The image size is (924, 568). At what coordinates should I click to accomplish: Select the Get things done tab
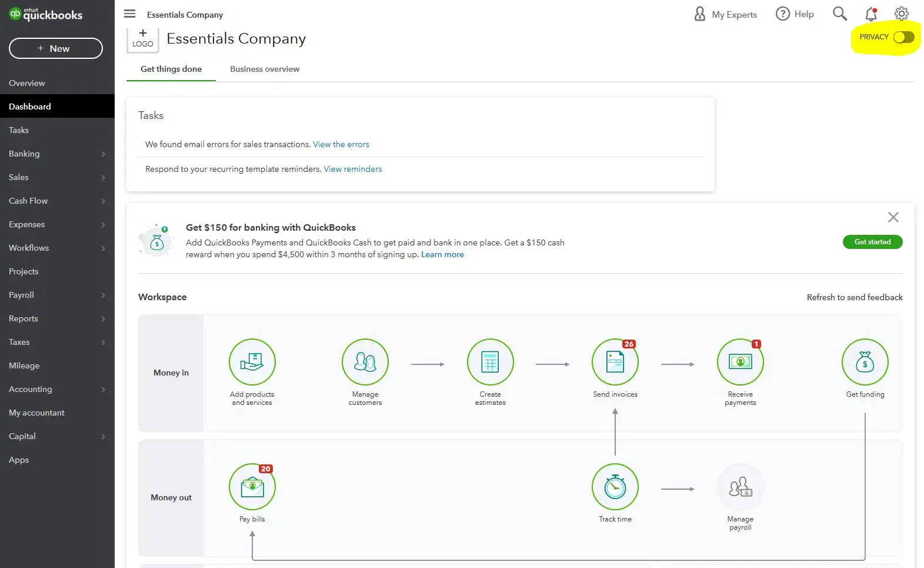click(171, 69)
